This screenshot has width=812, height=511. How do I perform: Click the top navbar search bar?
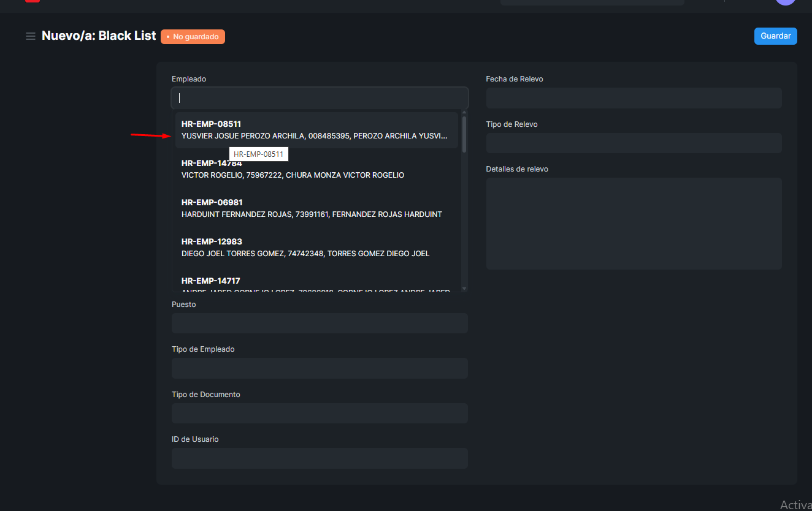592,2
